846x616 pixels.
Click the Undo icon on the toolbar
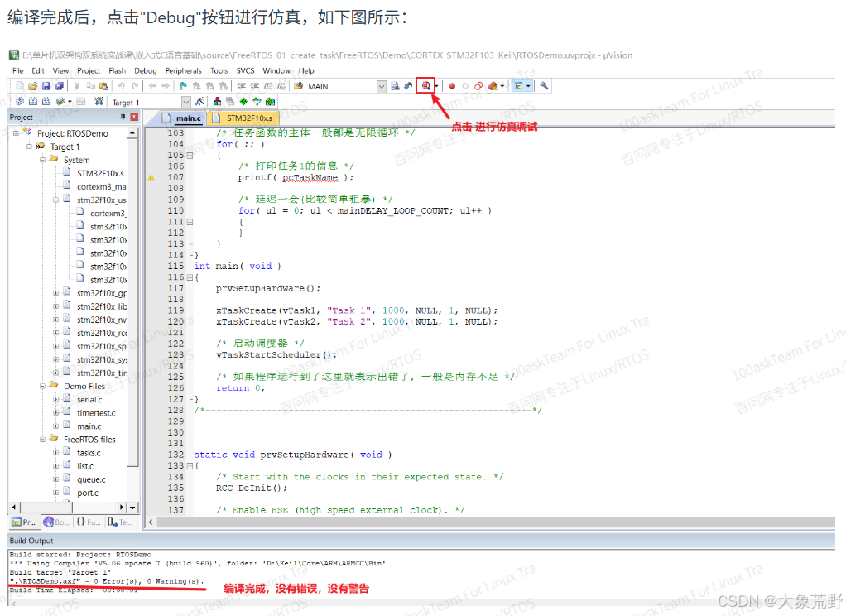pyautogui.click(x=121, y=86)
